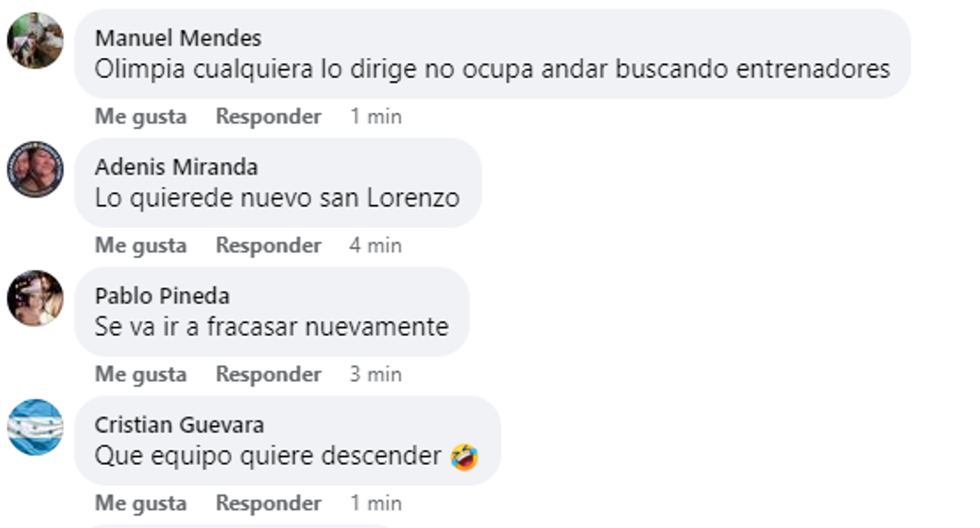
Task: Click the laughing emoji in Cristian's comment
Action: [465, 457]
